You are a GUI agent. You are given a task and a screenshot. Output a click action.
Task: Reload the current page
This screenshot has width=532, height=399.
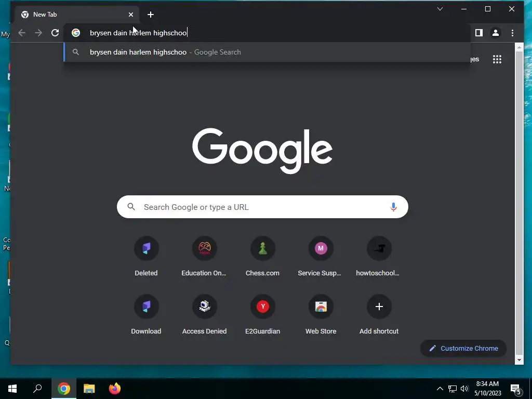tap(55, 33)
